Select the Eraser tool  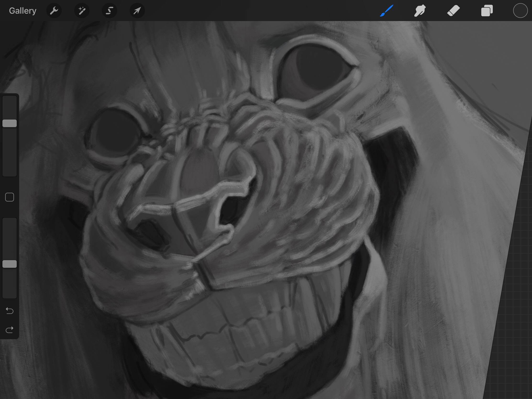(x=453, y=11)
